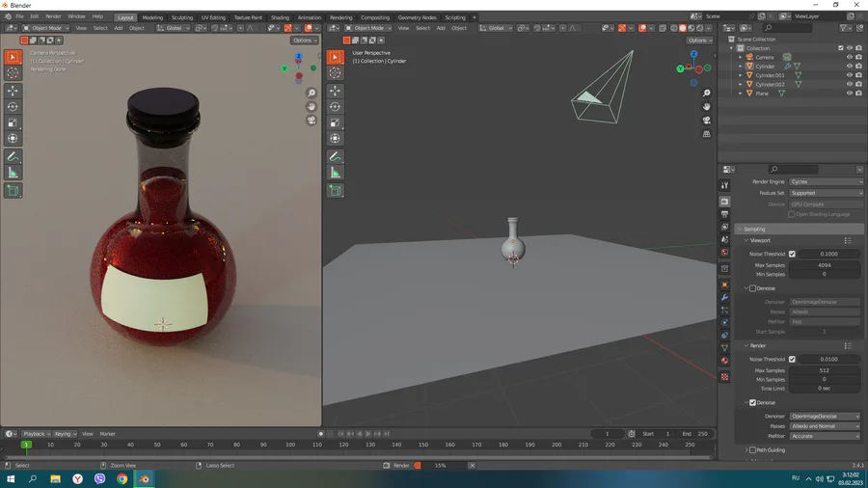Open Passes Albedo and Normal dropdown
Image resolution: width=868 pixels, height=488 pixels.
pyautogui.click(x=825, y=426)
